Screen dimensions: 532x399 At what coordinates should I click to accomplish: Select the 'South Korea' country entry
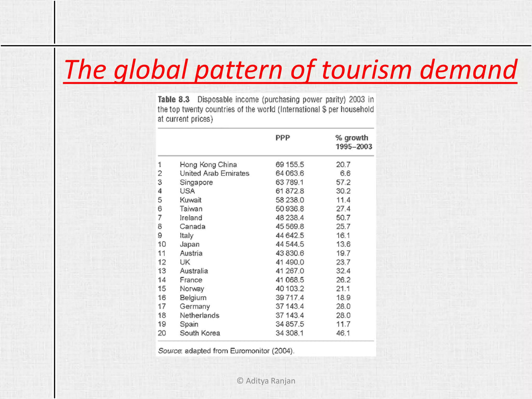click(x=200, y=333)
